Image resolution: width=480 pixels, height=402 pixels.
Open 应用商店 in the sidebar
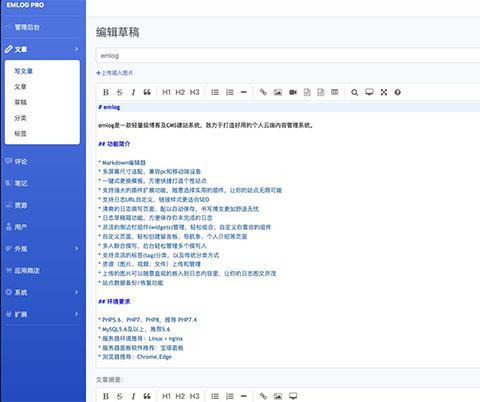click(27, 271)
